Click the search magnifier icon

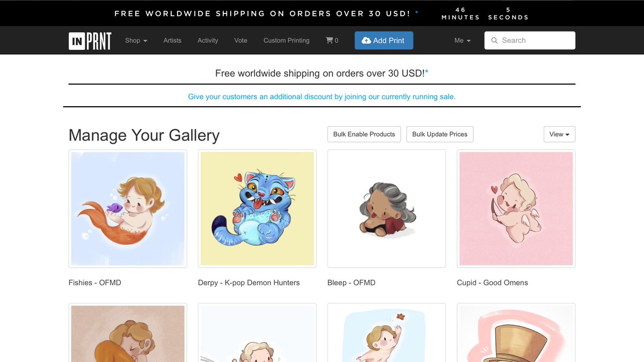coord(494,40)
